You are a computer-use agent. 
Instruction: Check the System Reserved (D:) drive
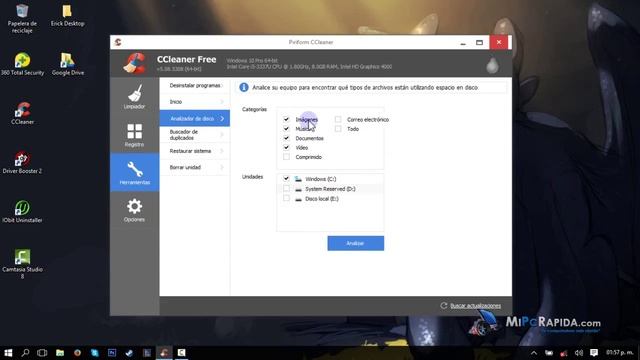286,189
